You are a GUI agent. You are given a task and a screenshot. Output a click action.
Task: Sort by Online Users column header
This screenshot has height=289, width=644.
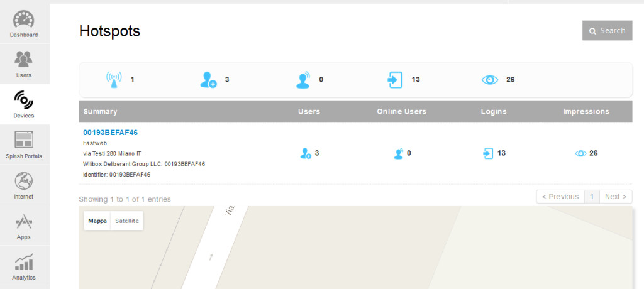tap(401, 112)
